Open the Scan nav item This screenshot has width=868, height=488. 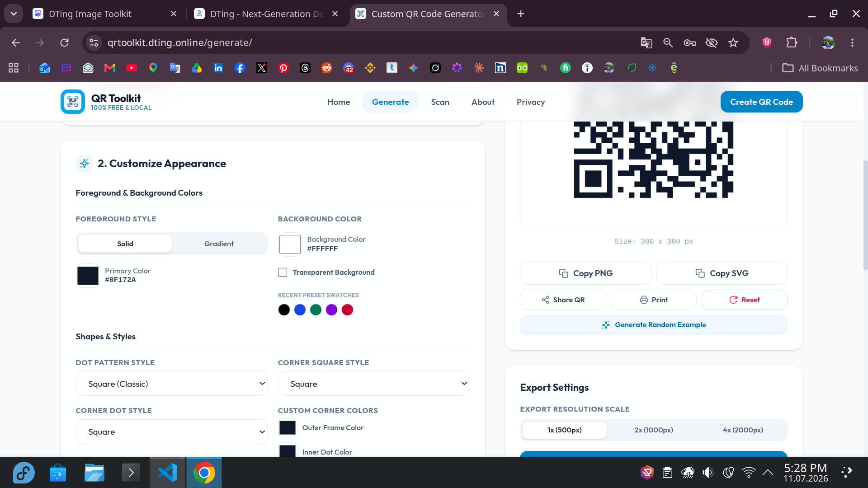440,102
